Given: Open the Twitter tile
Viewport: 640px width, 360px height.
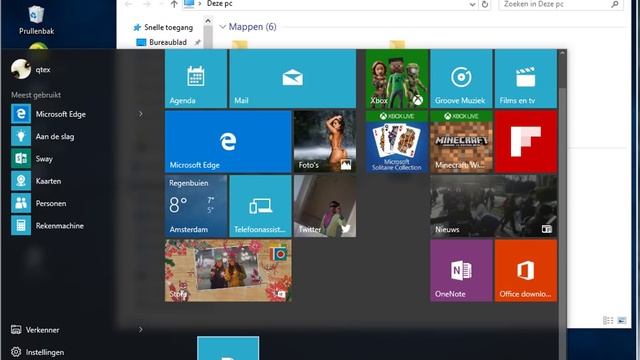Looking at the screenshot, I should (325, 206).
